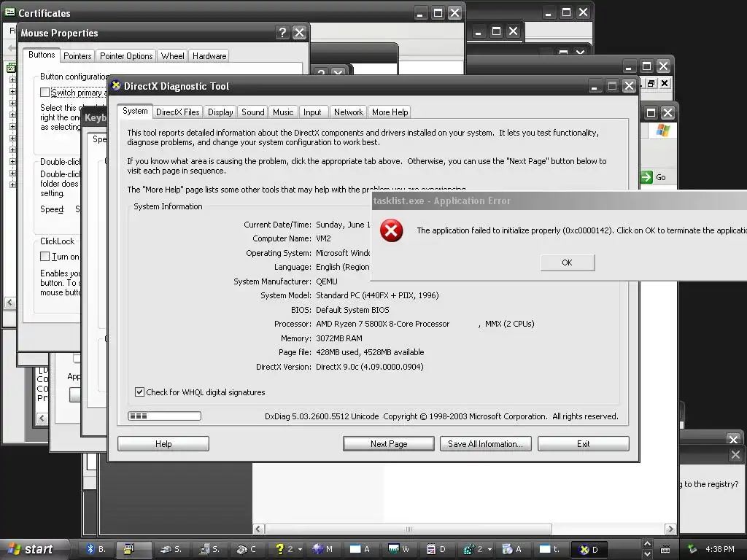The image size is (747, 560).
Task: Expand the first node under Certificates console root
Action: click(12, 79)
